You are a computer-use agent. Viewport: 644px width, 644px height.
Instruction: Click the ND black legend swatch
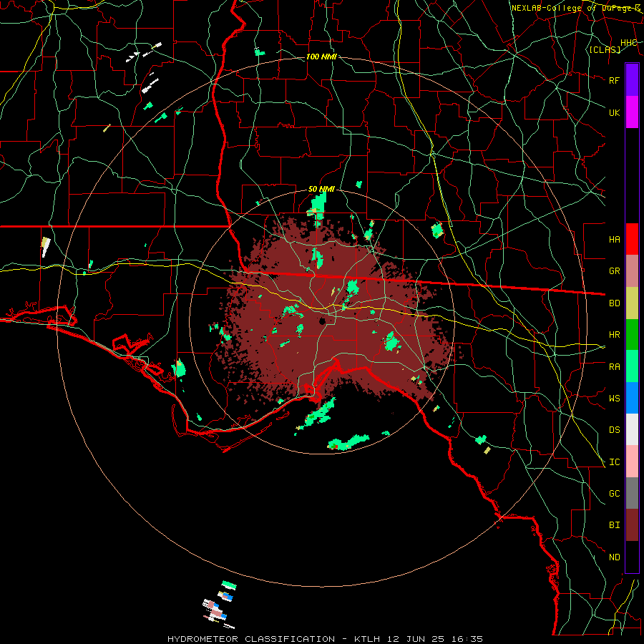(x=632, y=557)
